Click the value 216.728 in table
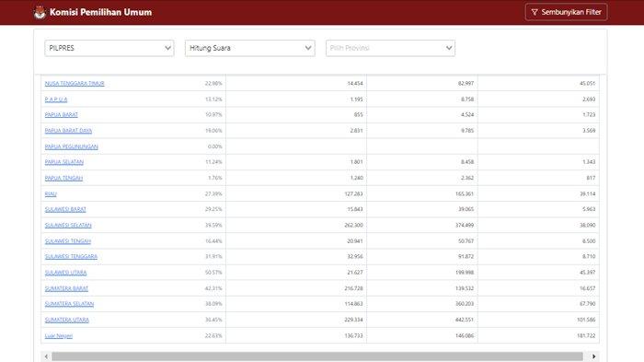This screenshot has width=644, height=362. click(353, 289)
